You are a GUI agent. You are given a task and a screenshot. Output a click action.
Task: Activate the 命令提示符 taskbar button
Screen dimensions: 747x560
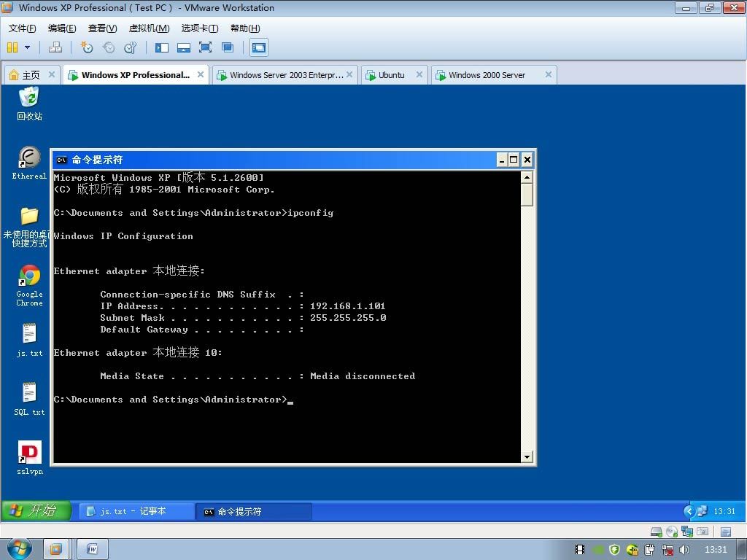coord(254,511)
